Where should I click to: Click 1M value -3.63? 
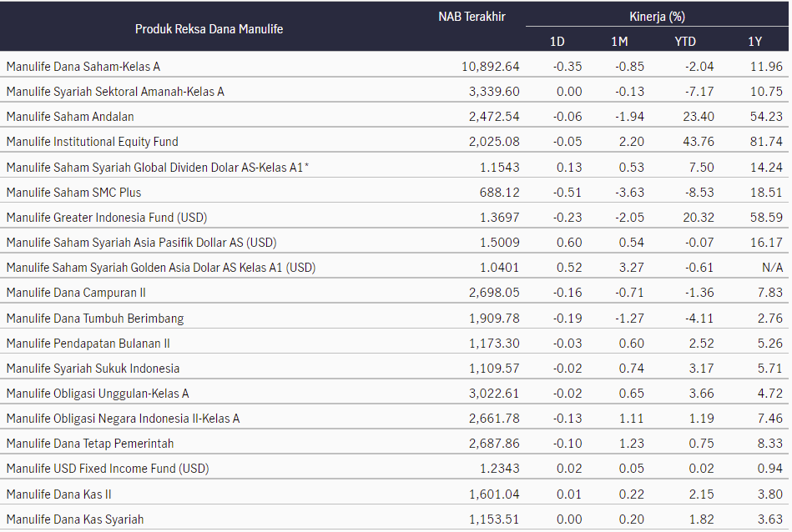coord(629,193)
